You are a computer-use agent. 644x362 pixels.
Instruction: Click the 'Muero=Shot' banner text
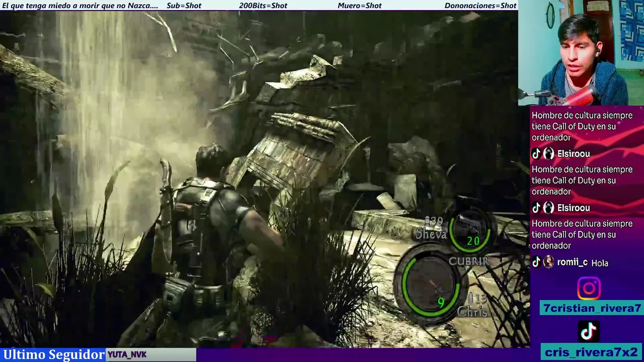click(360, 6)
